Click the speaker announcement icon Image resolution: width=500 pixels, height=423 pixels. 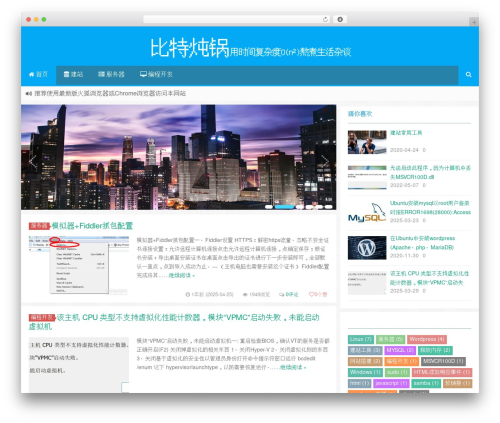pyautogui.click(x=29, y=94)
